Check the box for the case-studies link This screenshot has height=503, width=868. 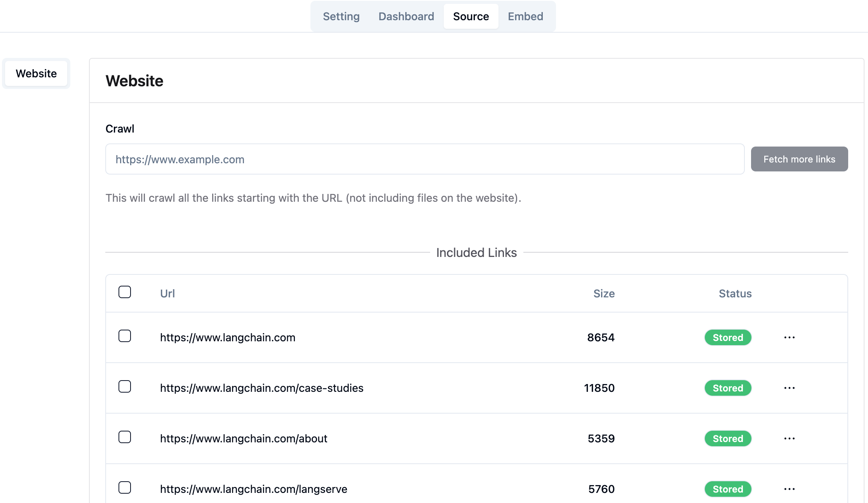[125, 386]
